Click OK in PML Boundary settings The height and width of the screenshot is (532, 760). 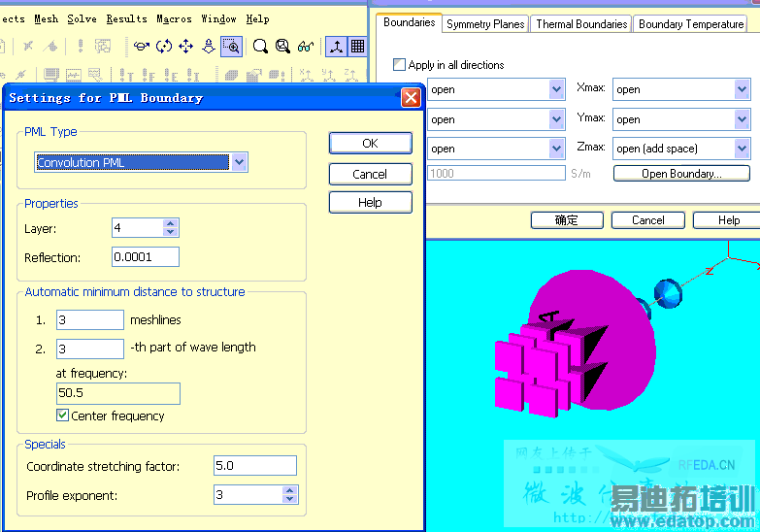point(371,143)
